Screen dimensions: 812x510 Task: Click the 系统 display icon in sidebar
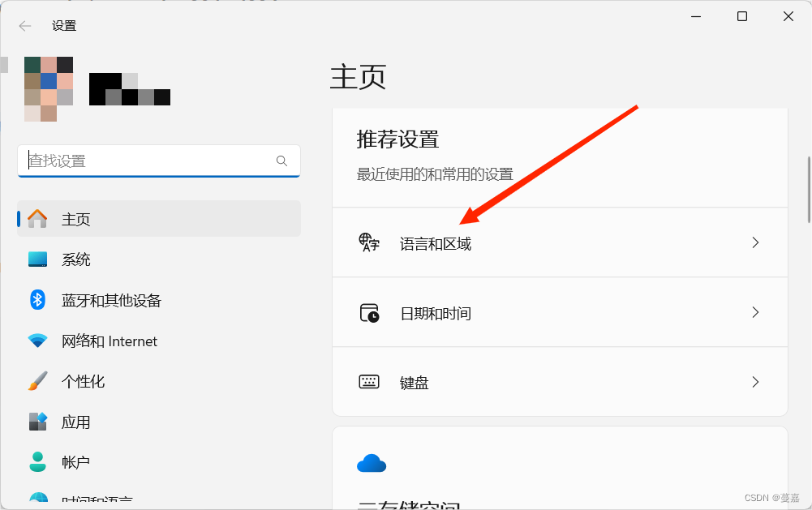(37, 259)
